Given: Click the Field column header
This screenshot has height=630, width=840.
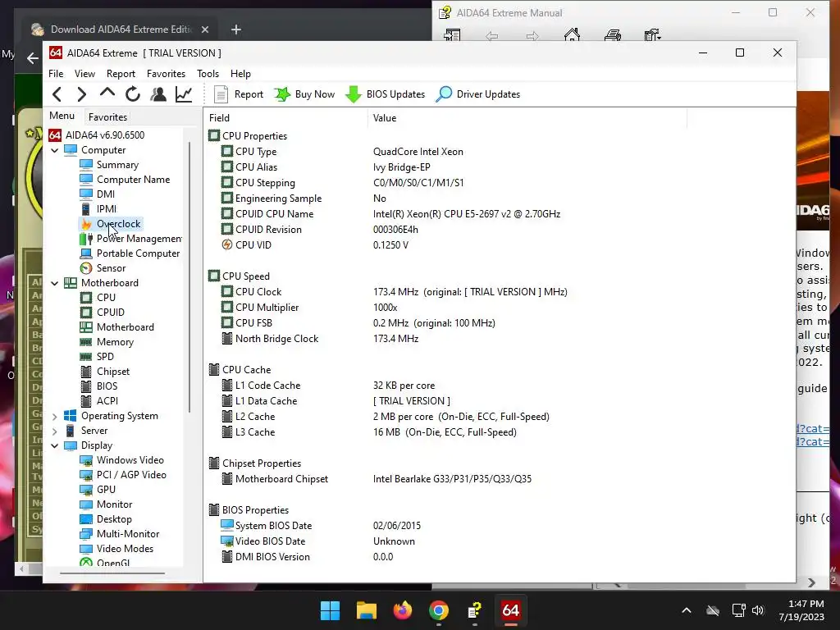Looking at the screenshot, I should [x=285, y=118].
